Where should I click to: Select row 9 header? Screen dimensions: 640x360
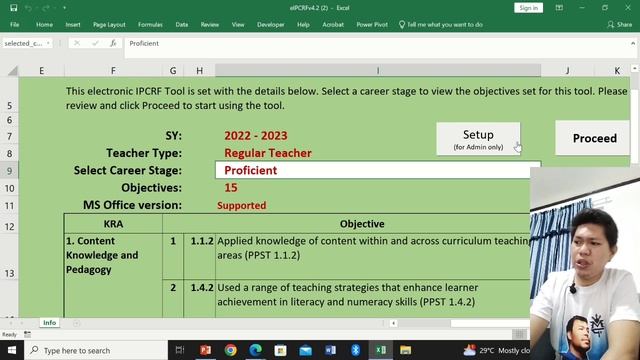click(x=9, y=171)
